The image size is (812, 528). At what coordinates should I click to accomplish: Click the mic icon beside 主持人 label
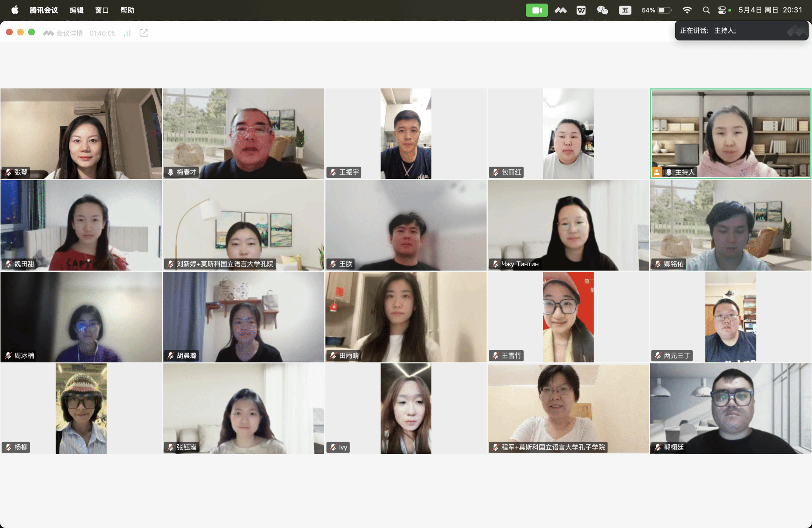pyautogui.click(x=669, y=172)
